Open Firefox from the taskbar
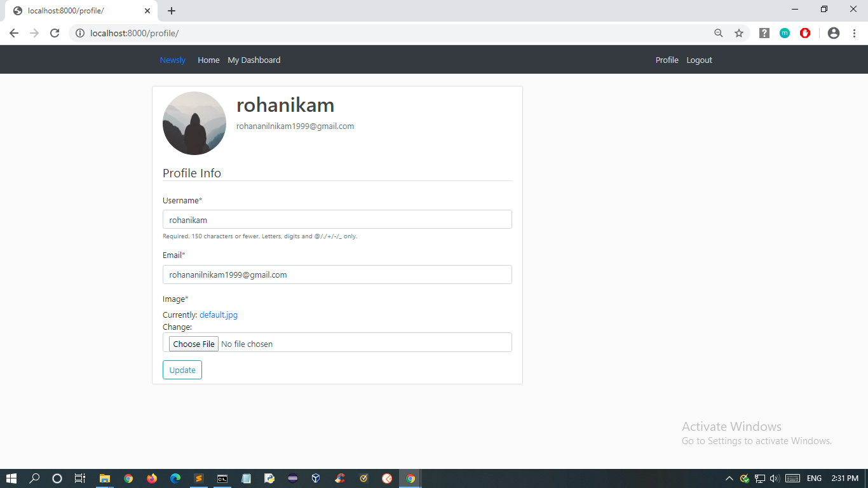The image size is (868, 488). tap(151, 478)
